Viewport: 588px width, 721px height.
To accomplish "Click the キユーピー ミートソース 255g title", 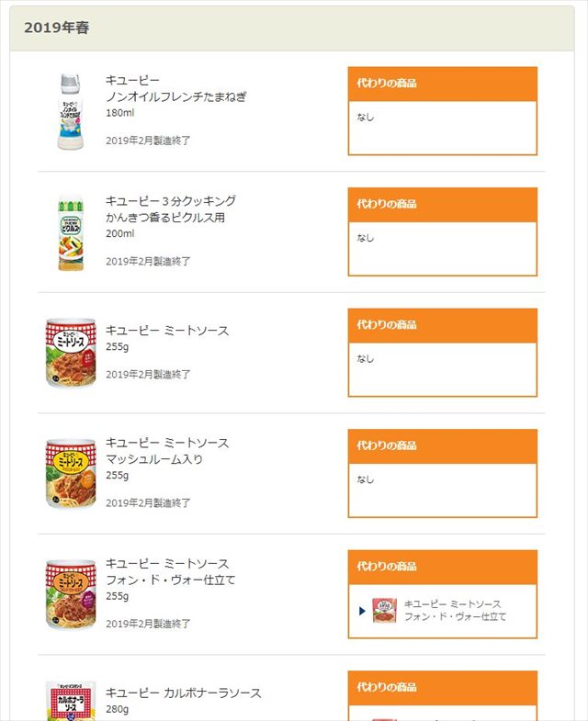I will click(167, 331).
